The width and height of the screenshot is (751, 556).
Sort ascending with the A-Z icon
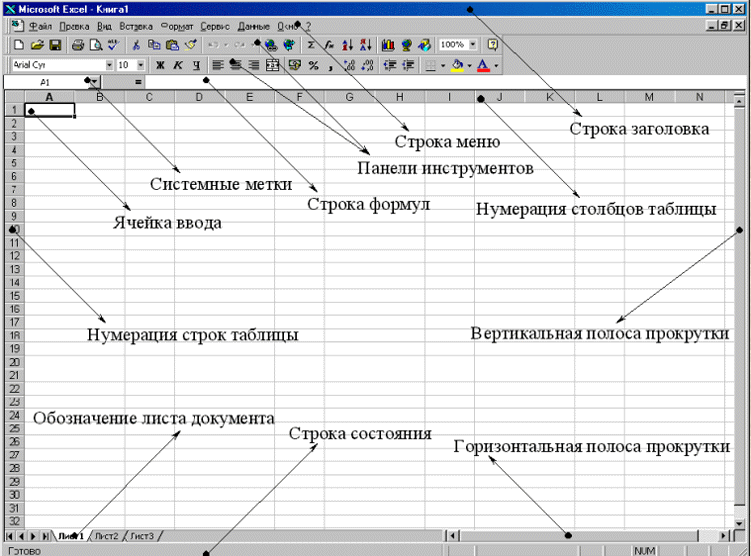347,45
